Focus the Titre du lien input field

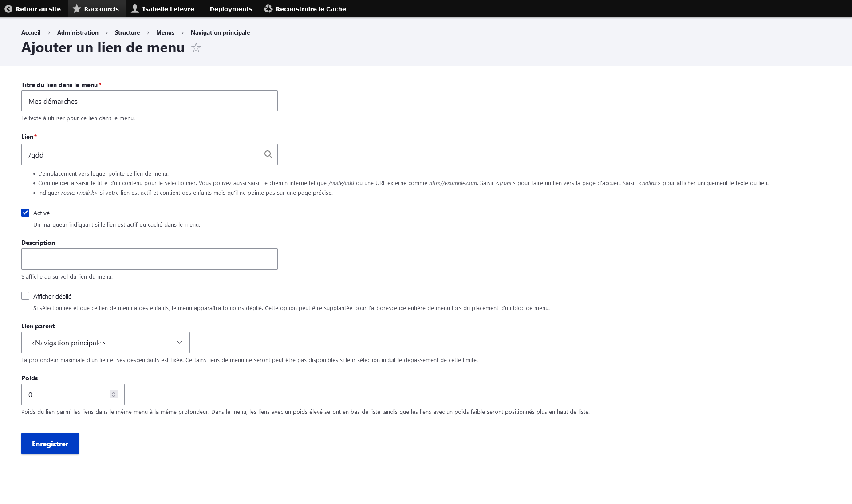[150, 101]
